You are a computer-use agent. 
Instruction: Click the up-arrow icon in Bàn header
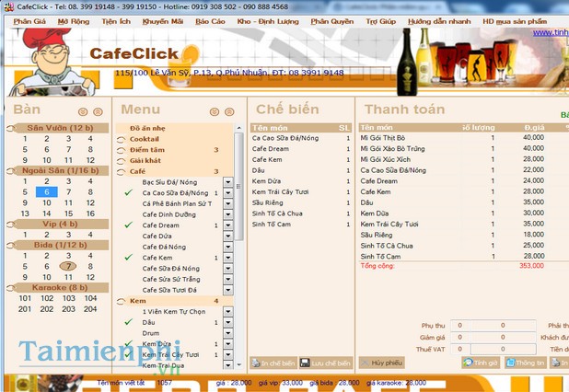pos(98,111)
